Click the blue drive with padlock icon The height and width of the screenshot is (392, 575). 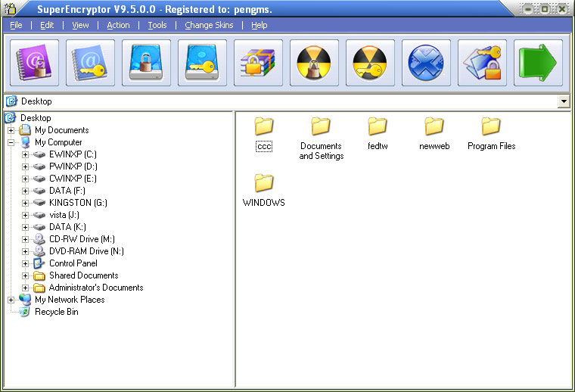tap(146, 63)
